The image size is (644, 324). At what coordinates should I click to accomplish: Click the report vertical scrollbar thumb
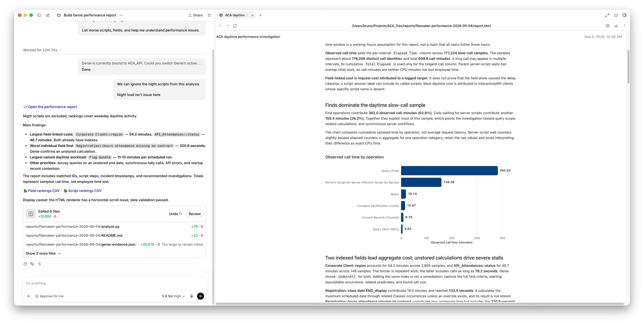tap(628, 67)
